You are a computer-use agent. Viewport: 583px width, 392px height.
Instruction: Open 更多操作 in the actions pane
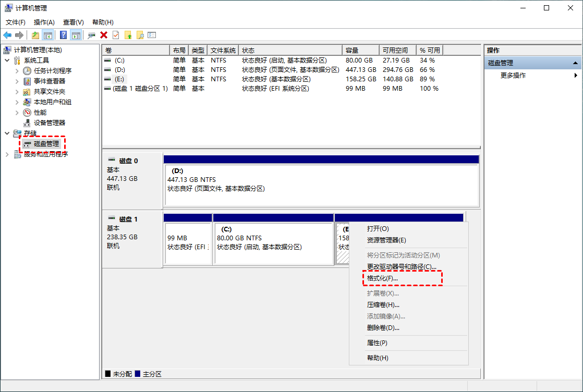point(532,76)
